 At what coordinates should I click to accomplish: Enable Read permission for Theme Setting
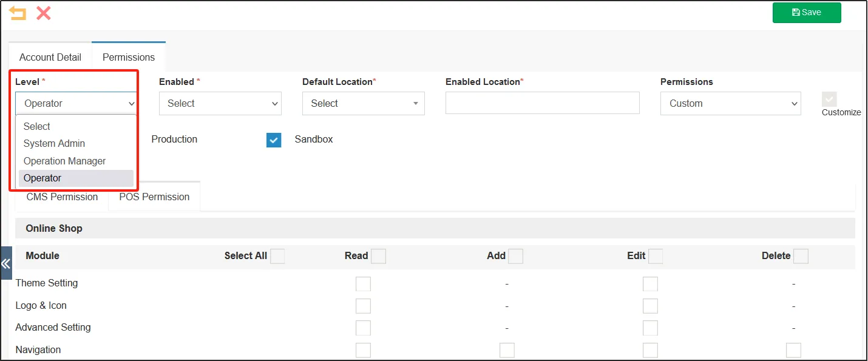pyautogui.click(x=363, y=283)
